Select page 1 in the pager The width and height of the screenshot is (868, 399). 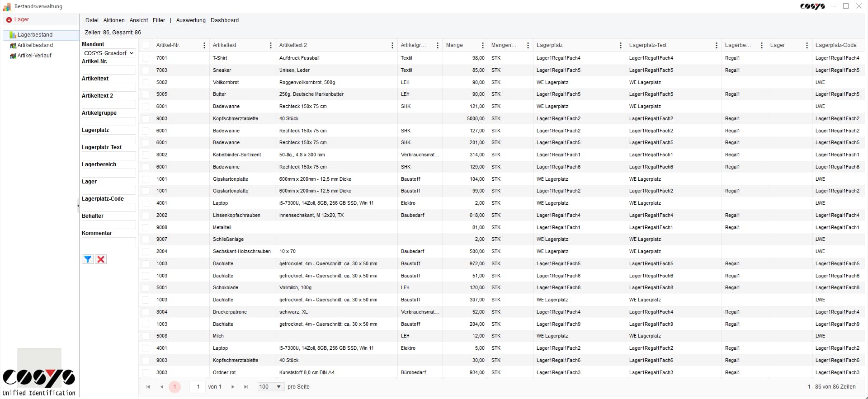[175, 387]
